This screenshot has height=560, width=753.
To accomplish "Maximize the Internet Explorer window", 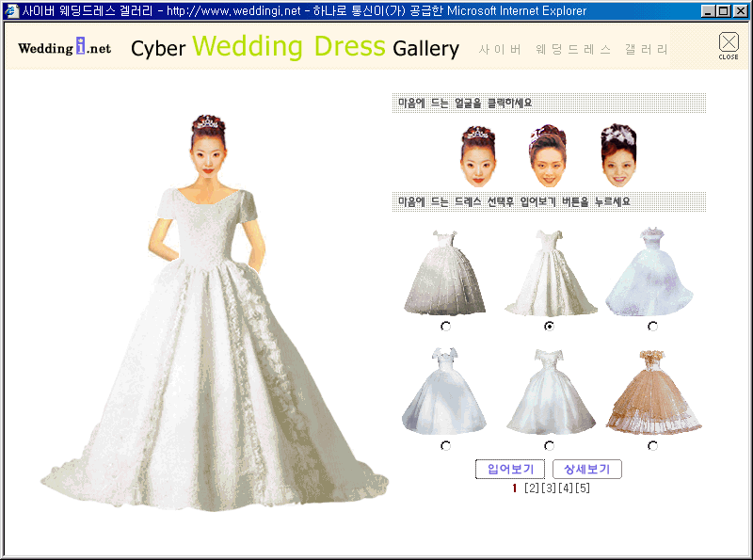I will (723, 11).
